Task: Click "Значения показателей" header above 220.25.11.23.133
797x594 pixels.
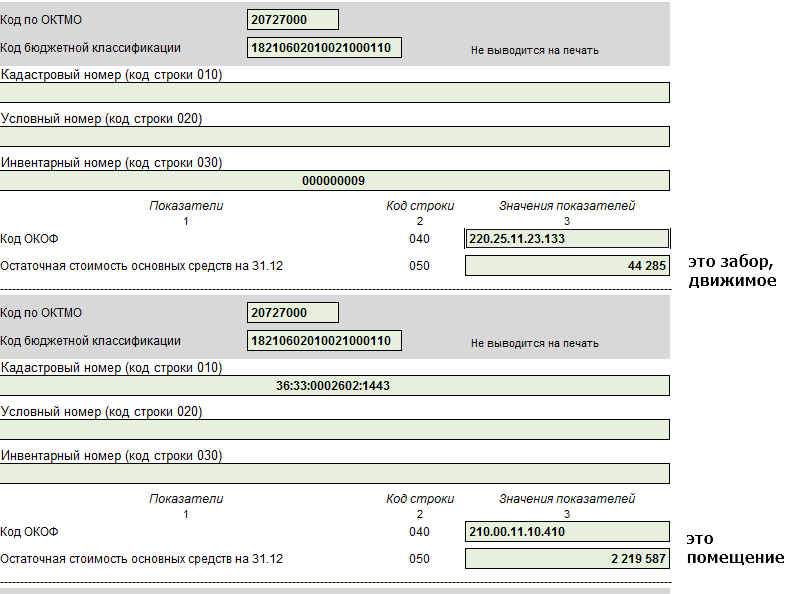Action: tap(567, 206)
